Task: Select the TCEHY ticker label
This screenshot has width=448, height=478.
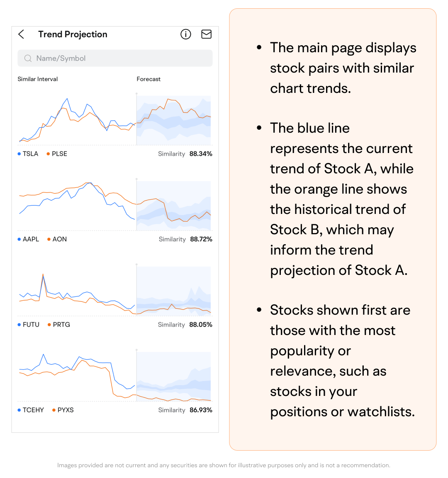Action: click(33, 410)
